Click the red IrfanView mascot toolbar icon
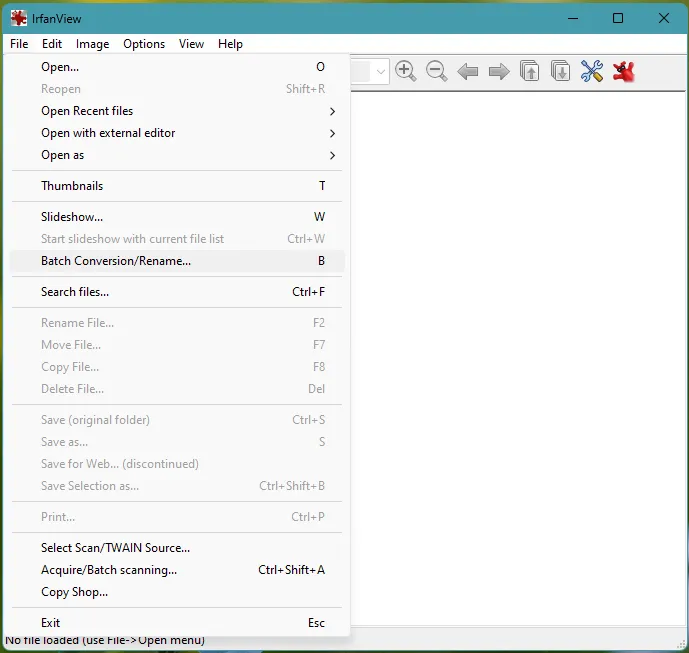 click(624, 72)
